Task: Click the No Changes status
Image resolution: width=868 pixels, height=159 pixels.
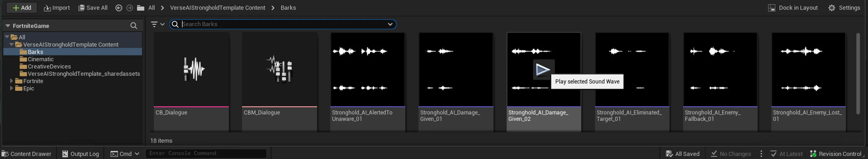Action: 731,154
